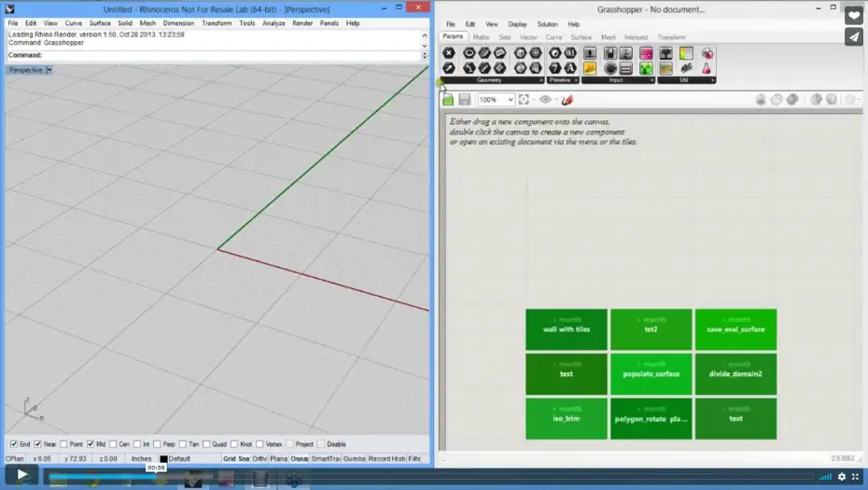This screenshot has height=490, width=868.
Task: Click the Grasshopper save file icon
Action: click(465, 100)
